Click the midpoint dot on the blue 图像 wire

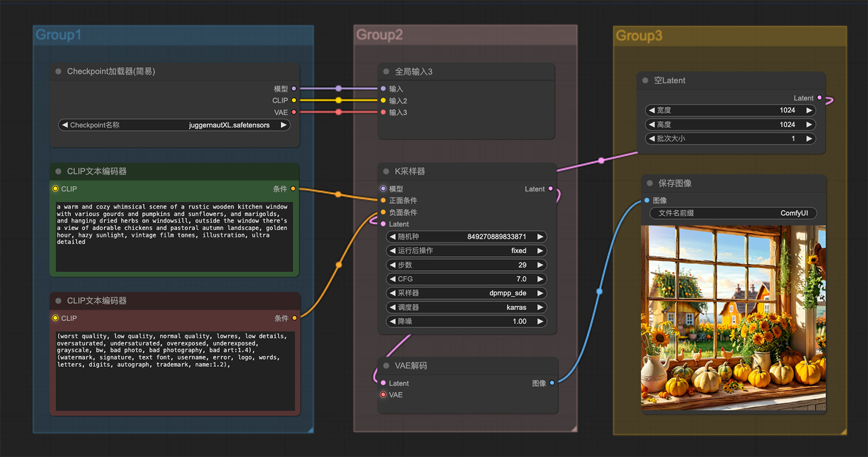pyautogui.click(x=599, y=292)
